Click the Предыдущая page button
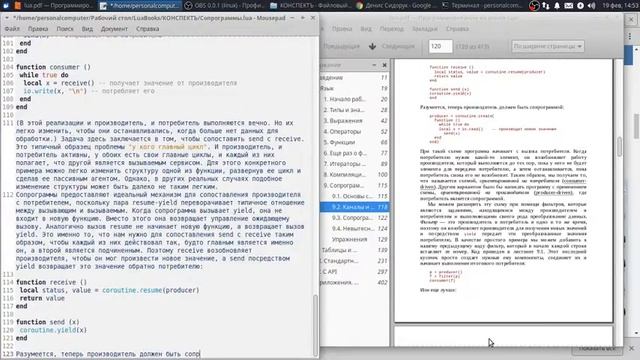Screen dimensions: 640x360 coord(341,47)
